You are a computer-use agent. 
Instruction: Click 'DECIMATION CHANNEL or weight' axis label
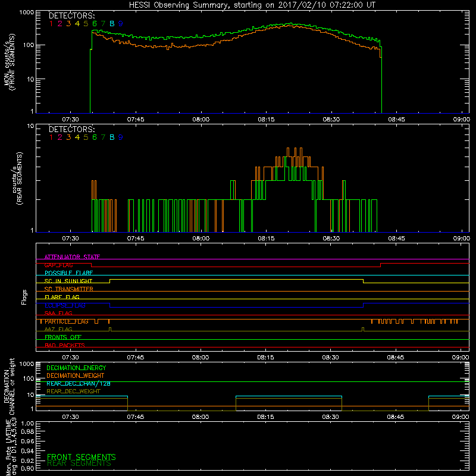(10, 386)
